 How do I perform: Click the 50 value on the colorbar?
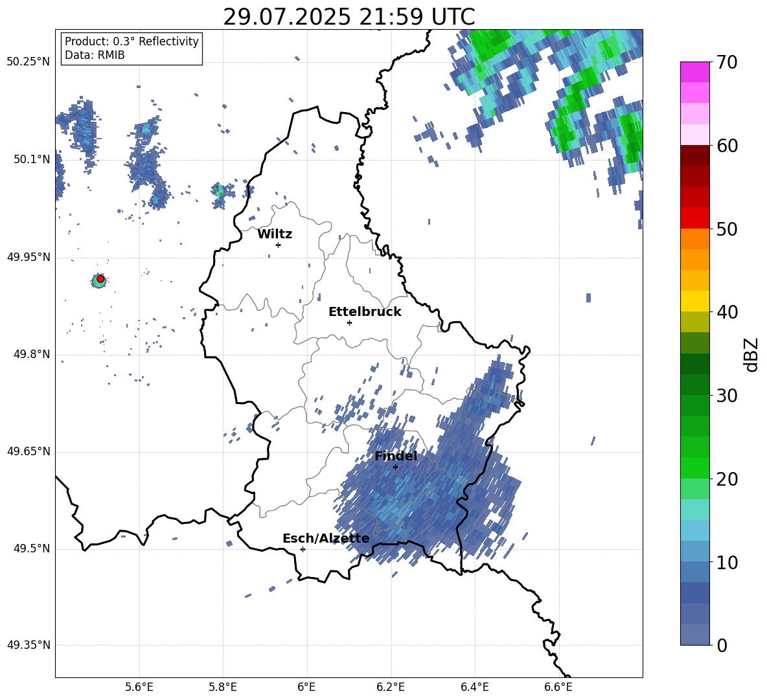[x=727, y=229]
